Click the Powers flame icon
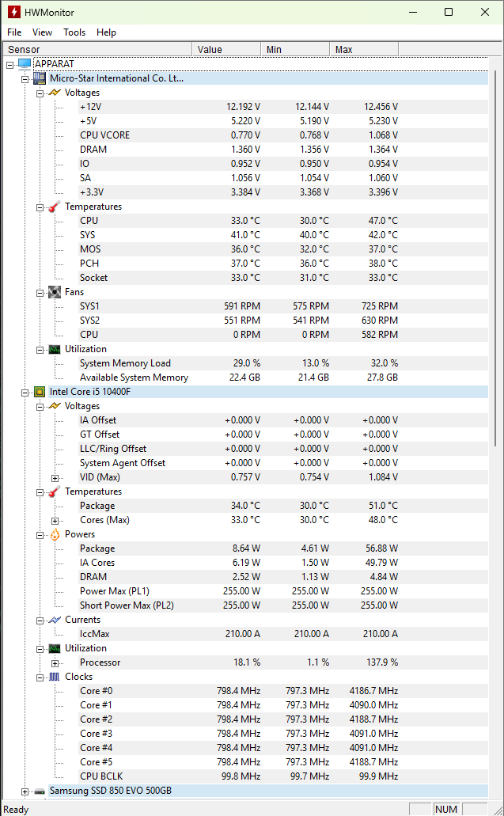 54,534
